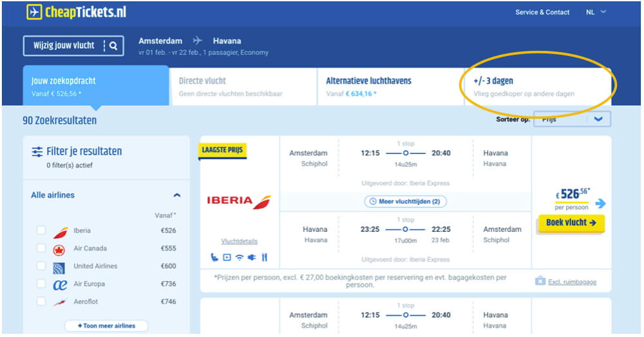Screen dimensions: 644x337
Task: Tick the Air Europa checkbox
Action: coord(41,283)
